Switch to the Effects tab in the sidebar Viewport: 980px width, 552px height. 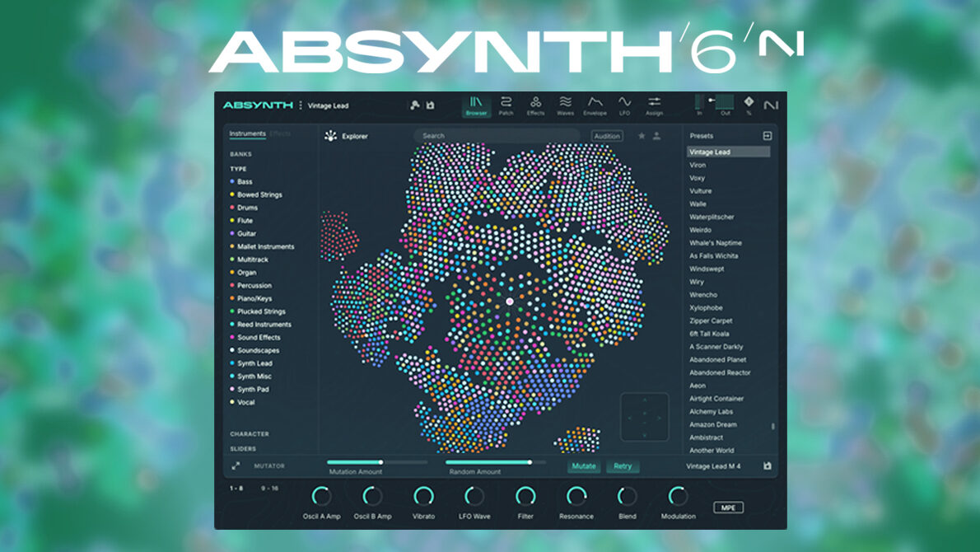tap(280, 133)
